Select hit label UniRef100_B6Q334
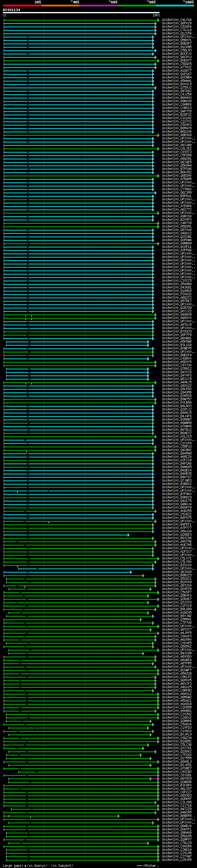This screenshot has height=868, width=197. [177, 132]
